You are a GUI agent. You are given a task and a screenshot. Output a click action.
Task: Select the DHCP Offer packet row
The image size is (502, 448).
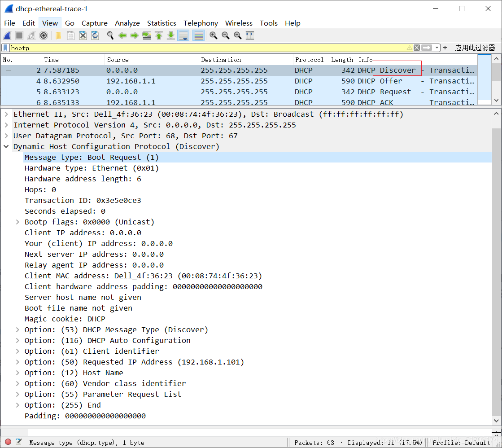tap(239, 81)
